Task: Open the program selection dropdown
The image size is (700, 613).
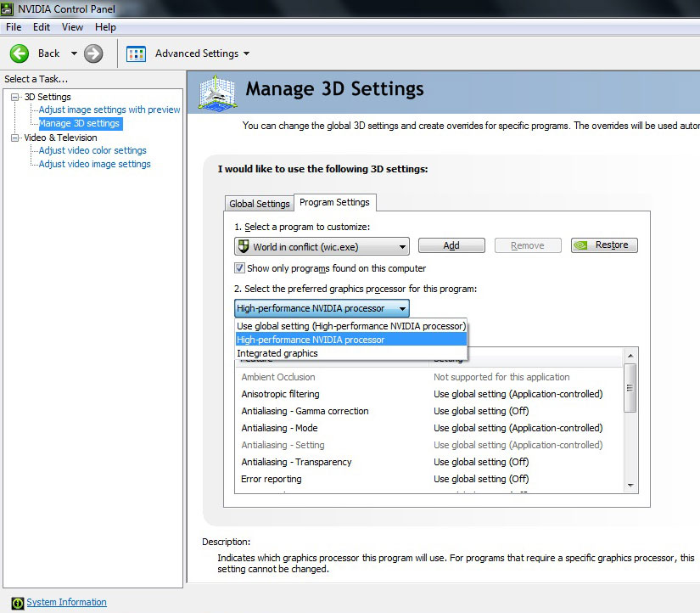Action: [x=401, y=246]
